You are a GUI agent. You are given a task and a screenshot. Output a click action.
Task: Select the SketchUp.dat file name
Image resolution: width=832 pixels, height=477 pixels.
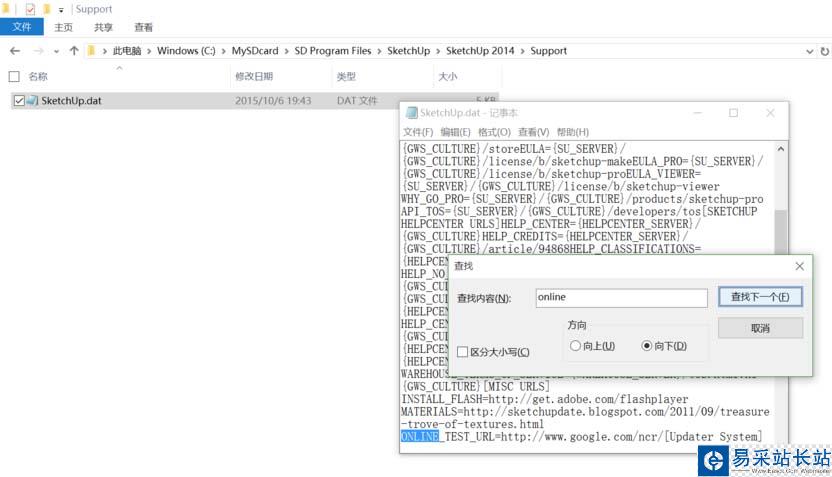[71, 101]
